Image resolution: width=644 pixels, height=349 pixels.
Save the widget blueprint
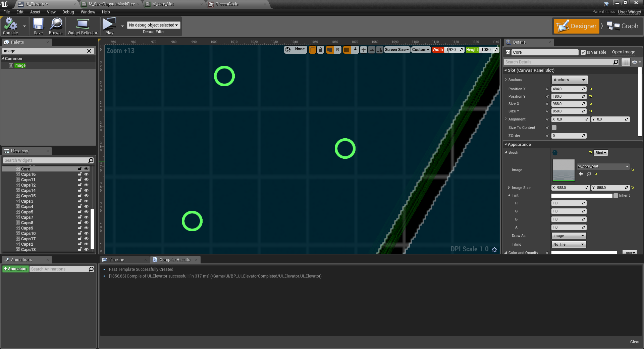click(38, 26)
